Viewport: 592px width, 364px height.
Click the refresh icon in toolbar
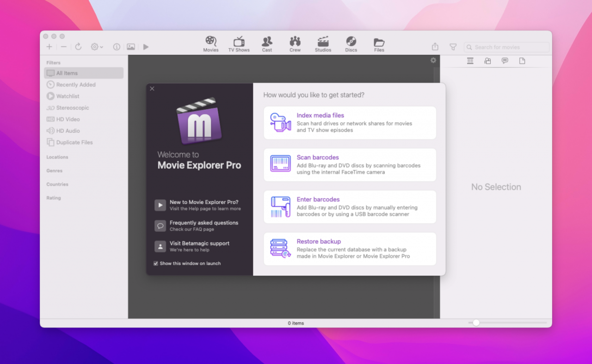click(x=78, y=47)
